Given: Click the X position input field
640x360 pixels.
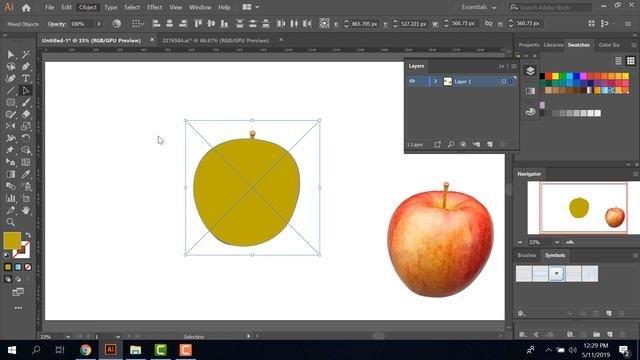Looking at the screenshot, I should pyautogui.click(x=364, y=24).
